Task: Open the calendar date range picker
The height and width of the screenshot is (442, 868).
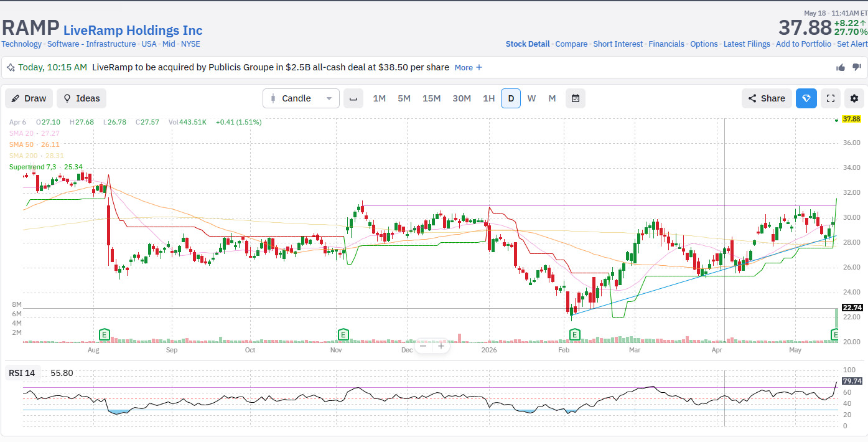Action: (x=576, y=98)
